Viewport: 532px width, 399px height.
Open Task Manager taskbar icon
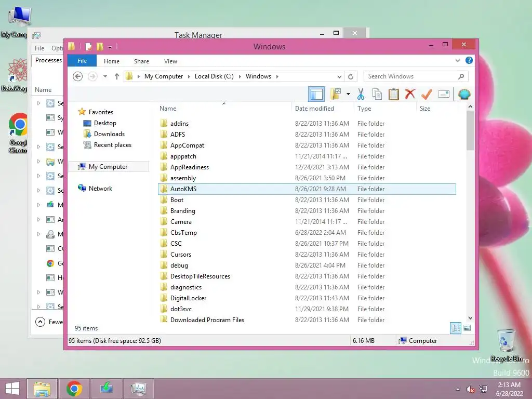point(139,389)
